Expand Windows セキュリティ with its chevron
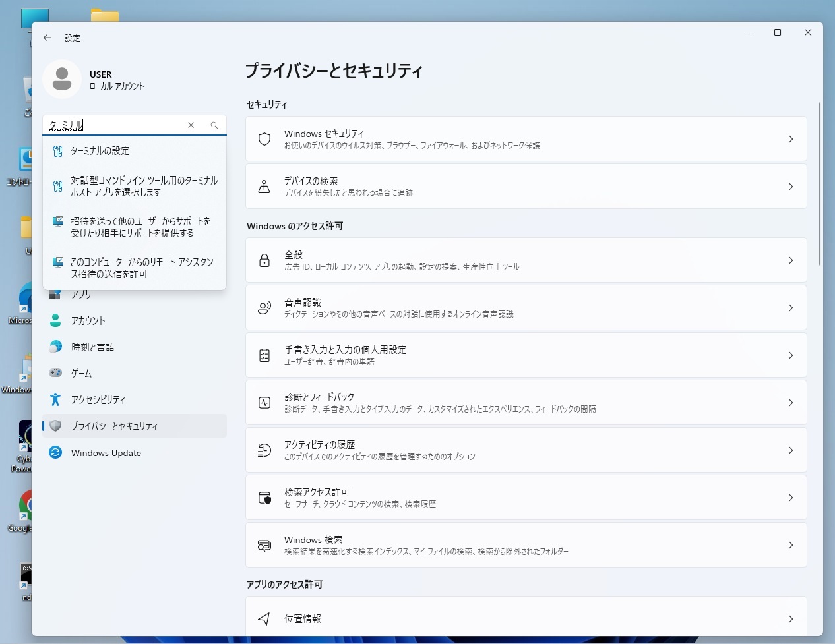The image size is (835, 644). tap(791, 139)
